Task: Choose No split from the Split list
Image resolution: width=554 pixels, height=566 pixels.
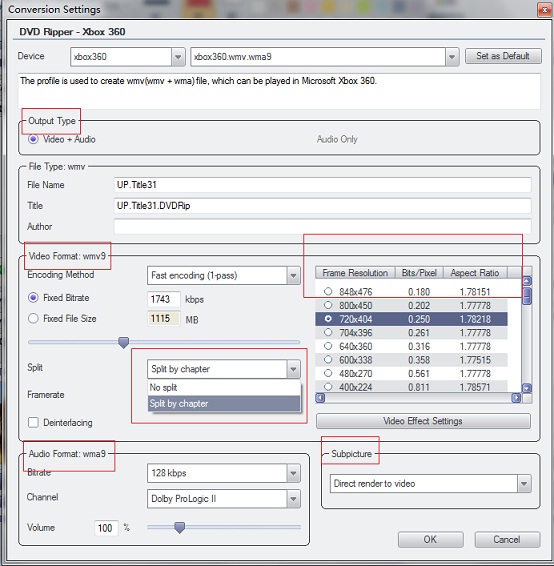Action: (224, 388)
